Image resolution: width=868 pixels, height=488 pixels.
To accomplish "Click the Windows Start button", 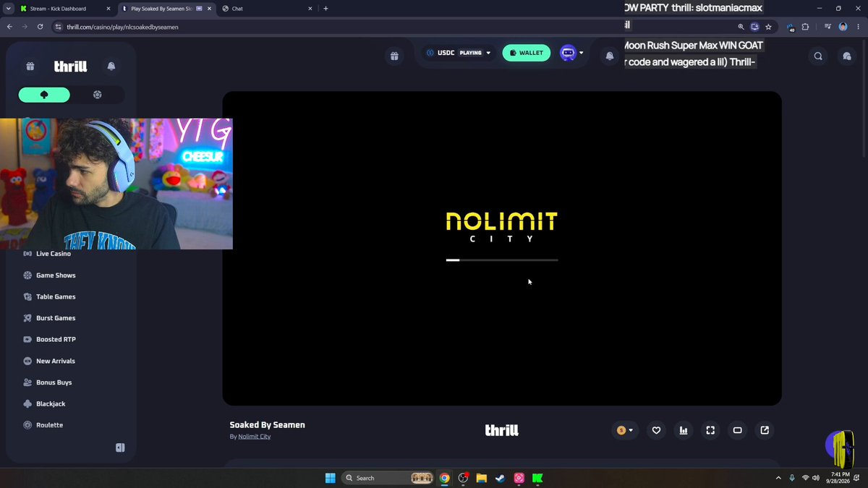I will tap(330, 478).
